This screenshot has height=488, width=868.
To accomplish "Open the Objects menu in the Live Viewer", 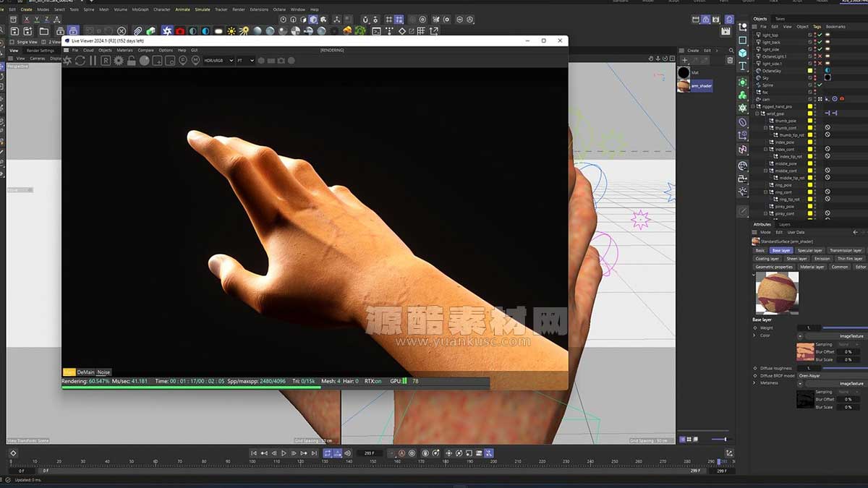I will click(x=106, y=50).
